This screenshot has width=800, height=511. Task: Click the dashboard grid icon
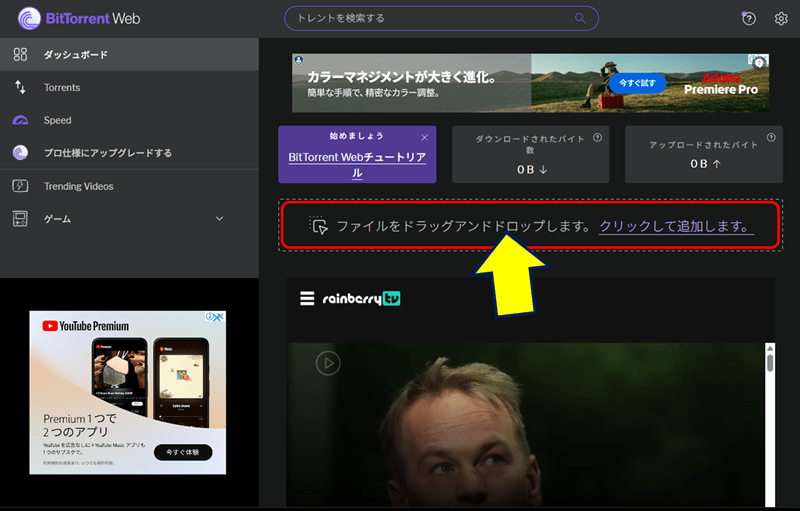pos(20,55)
